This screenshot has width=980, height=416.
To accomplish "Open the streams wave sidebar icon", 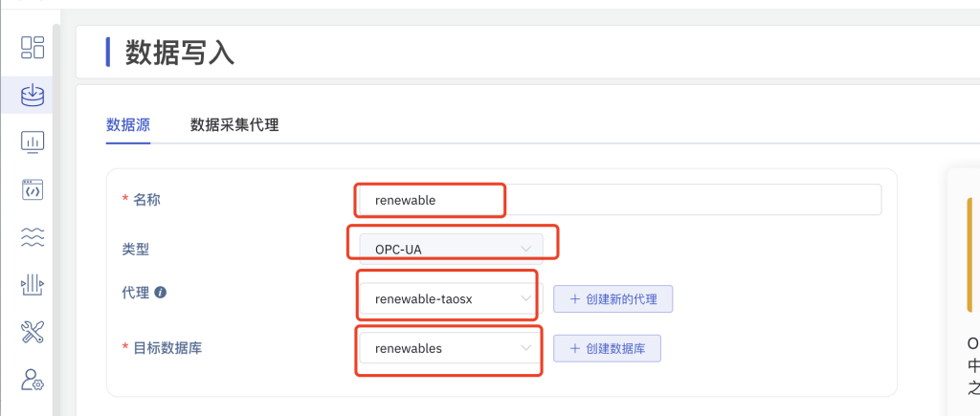I will [33, 237].
